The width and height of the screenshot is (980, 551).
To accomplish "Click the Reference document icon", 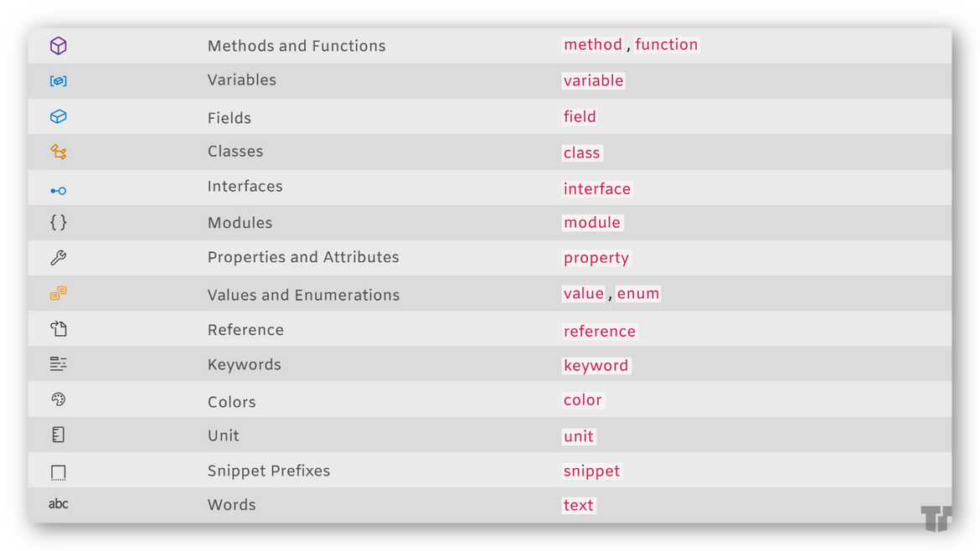I will (58, 328).
